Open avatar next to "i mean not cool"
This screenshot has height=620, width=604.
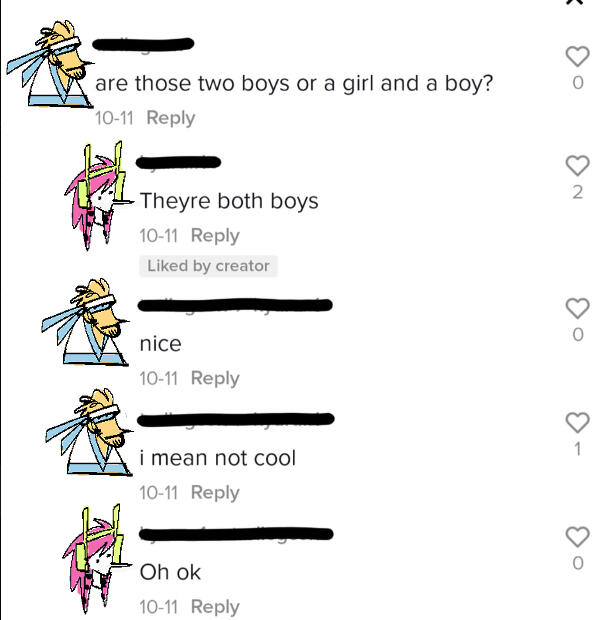[x=89, y=432]
